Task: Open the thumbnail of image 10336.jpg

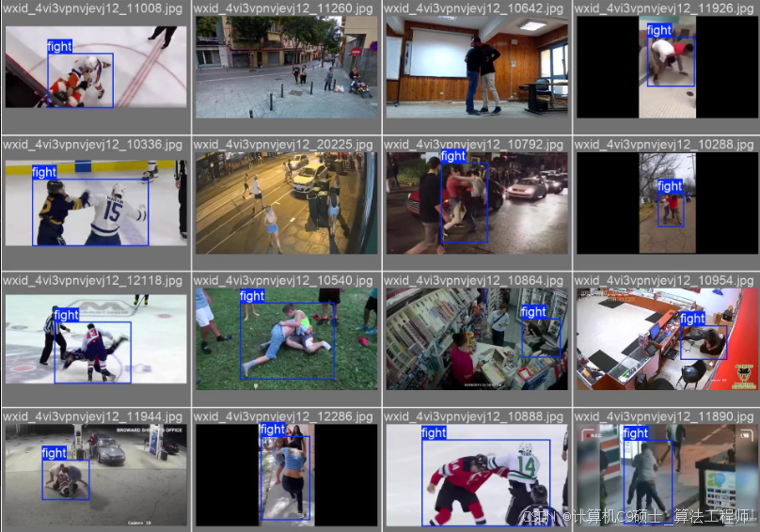Action: coord(96,203)
